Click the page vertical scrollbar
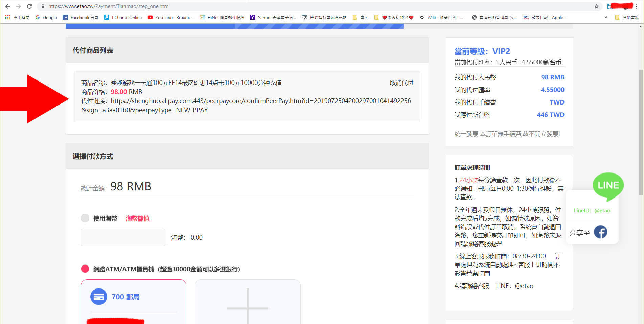This screenshot has height=324, width=644. pos(641,132)
